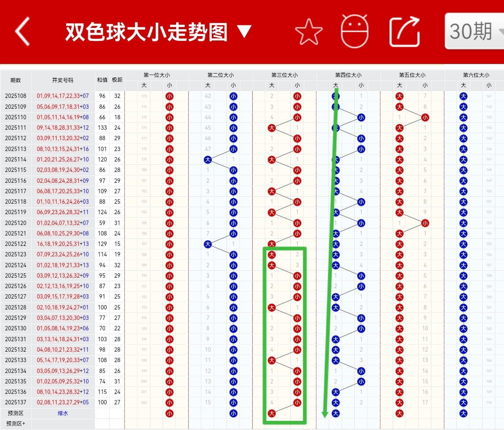Click the blue 小 ball in 预测区 second position
This screenshot has height=430, width=504.
pos(234,413)
